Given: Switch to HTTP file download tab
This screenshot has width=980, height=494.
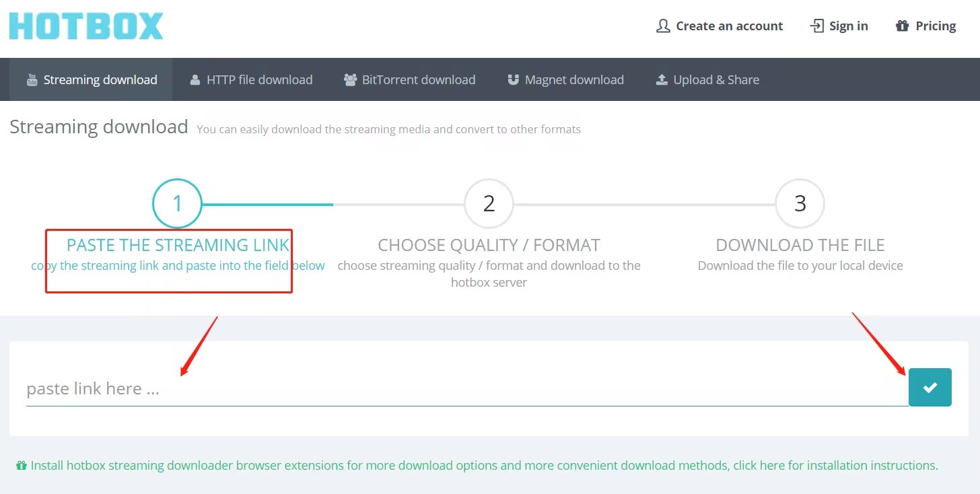Looking at the screenshot, I should coord(251,79).
